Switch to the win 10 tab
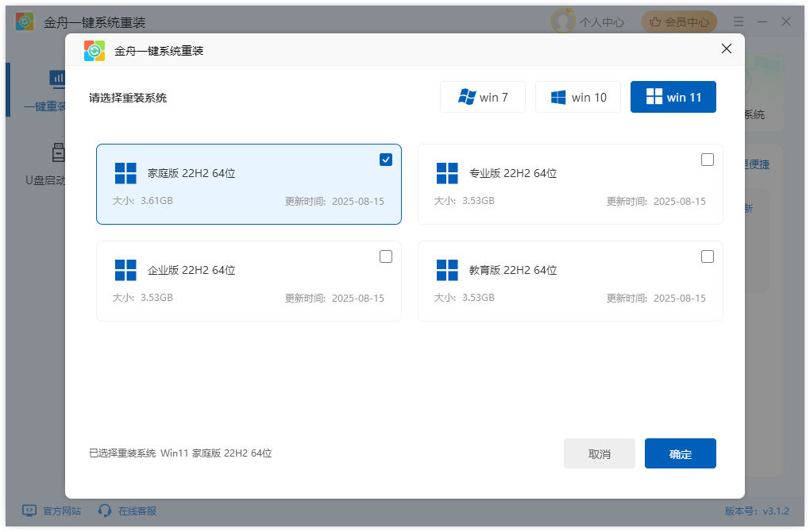 click(x=578, y=97)
